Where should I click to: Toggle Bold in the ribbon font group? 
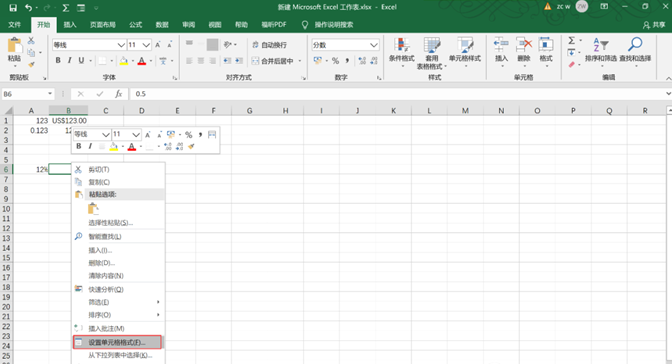click(x=58, y=61)
